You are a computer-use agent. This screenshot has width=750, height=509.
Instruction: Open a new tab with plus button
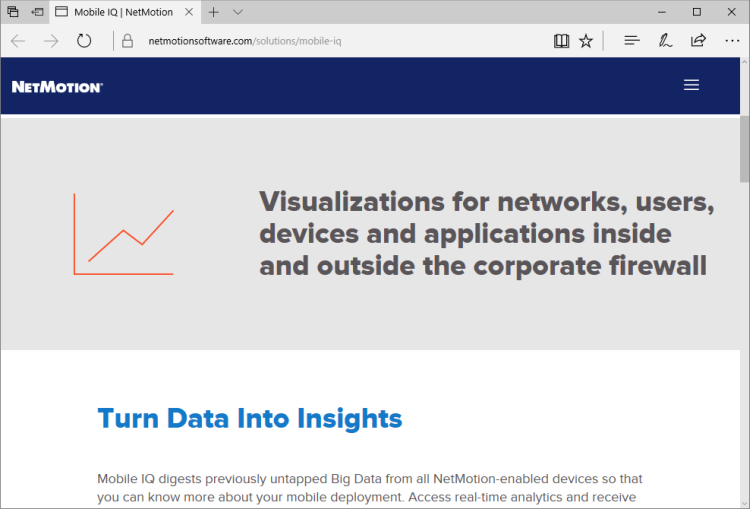pos(213,12)
